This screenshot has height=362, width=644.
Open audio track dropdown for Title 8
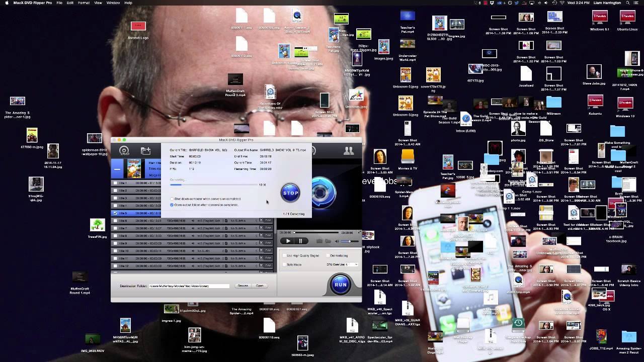(210, 236)
